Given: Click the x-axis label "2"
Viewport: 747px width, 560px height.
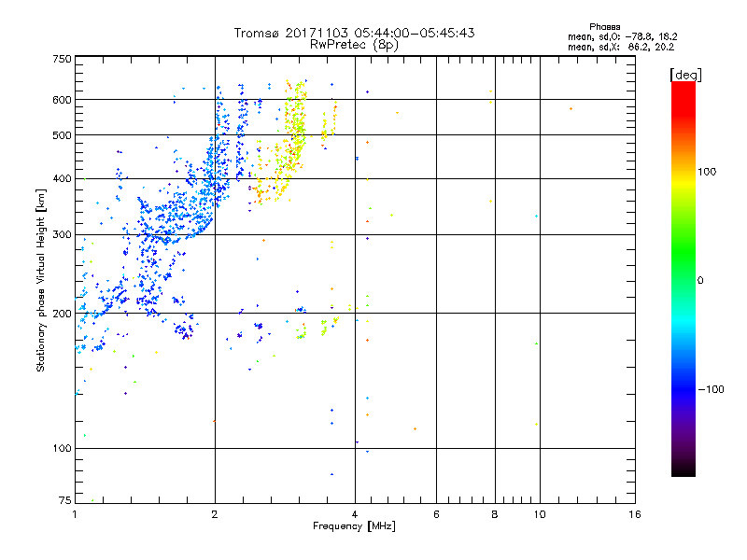Looking at the screenshot, I should click(215, 514).
